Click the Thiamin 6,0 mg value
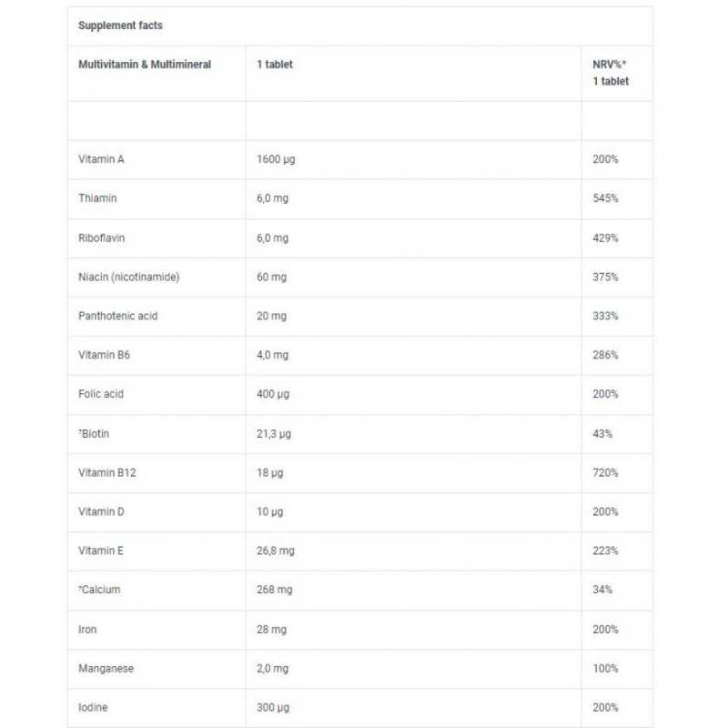This screenshot has width=728, height=728. 272,198
